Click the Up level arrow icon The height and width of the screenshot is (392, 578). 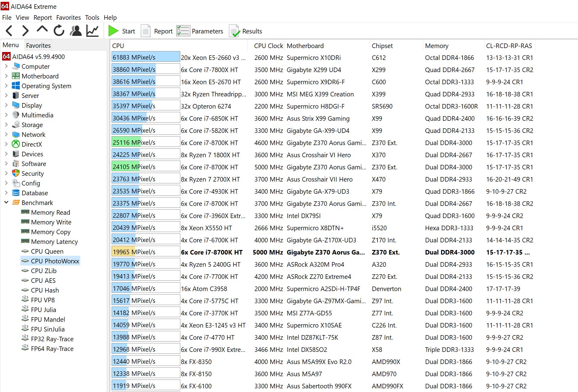tap(42, 29)
